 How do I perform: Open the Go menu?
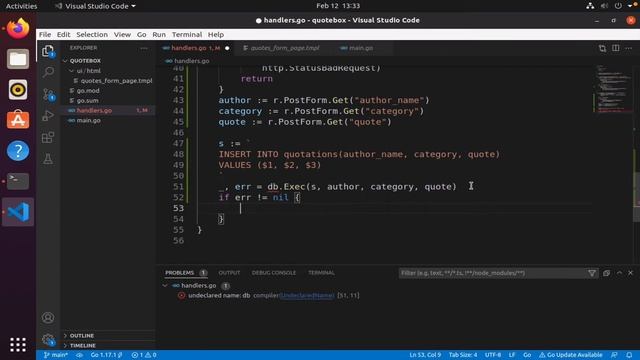(141, 35)
